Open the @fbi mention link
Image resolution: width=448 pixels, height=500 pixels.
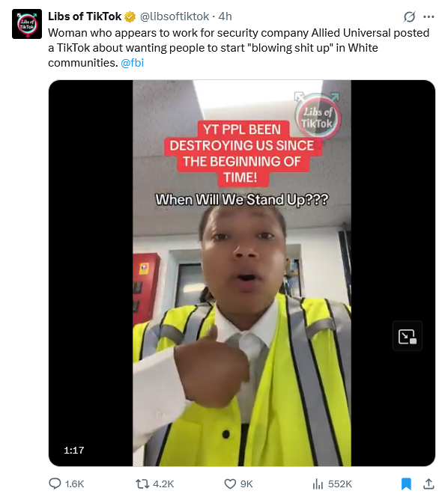click(x=132, y=63)
